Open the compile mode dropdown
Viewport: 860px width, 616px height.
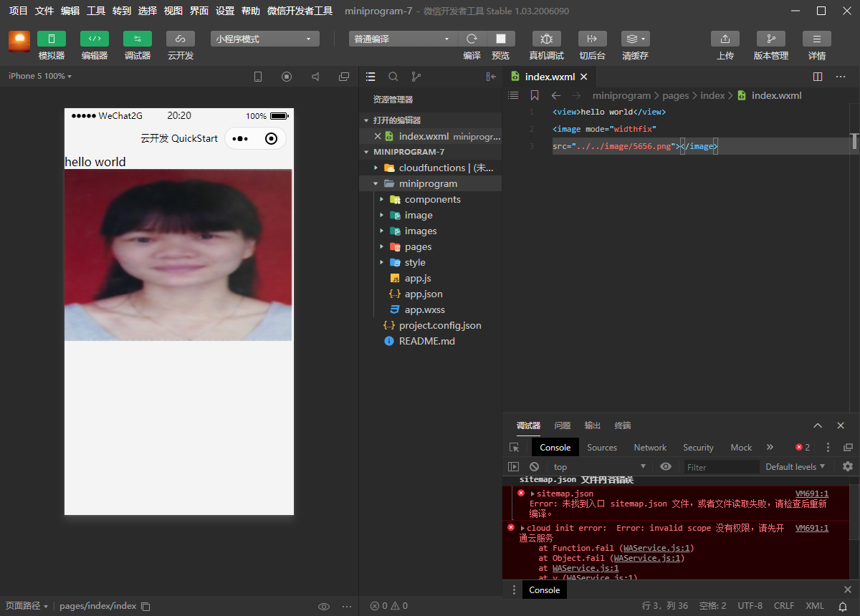(403, 39)
